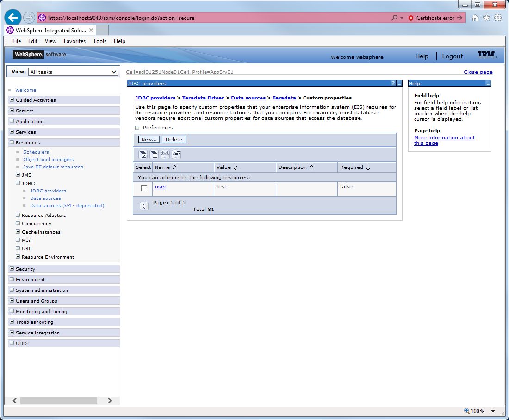Screen dimensions: 509x420
Task: Expand the Applications navigation group
Action: 12,121
